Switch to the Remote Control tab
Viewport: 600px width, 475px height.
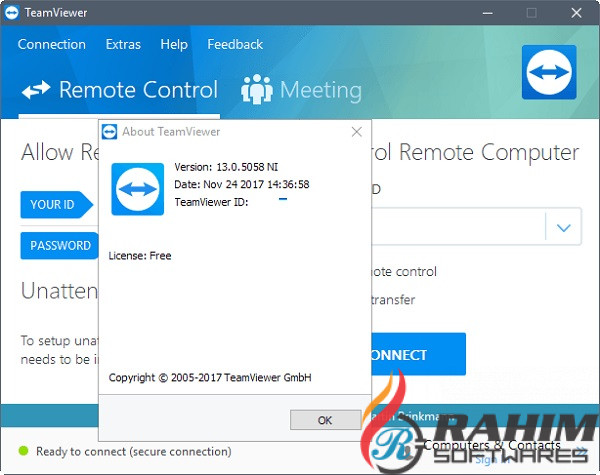click(x=119, y=90)
